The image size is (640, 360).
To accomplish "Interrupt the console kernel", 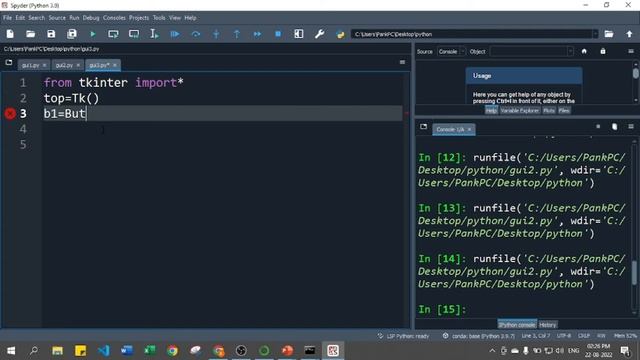I will (x=598, y=127).
